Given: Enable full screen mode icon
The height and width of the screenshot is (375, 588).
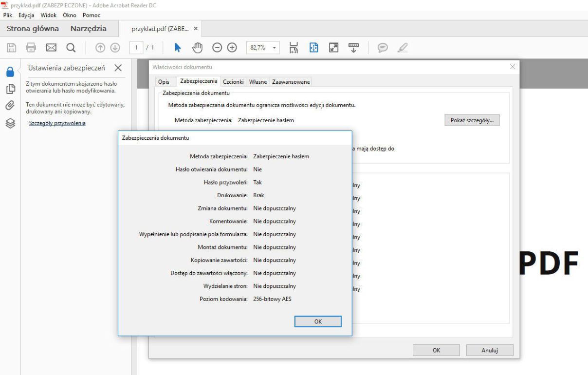Looking at the screenshot, I should coord(334,47).
